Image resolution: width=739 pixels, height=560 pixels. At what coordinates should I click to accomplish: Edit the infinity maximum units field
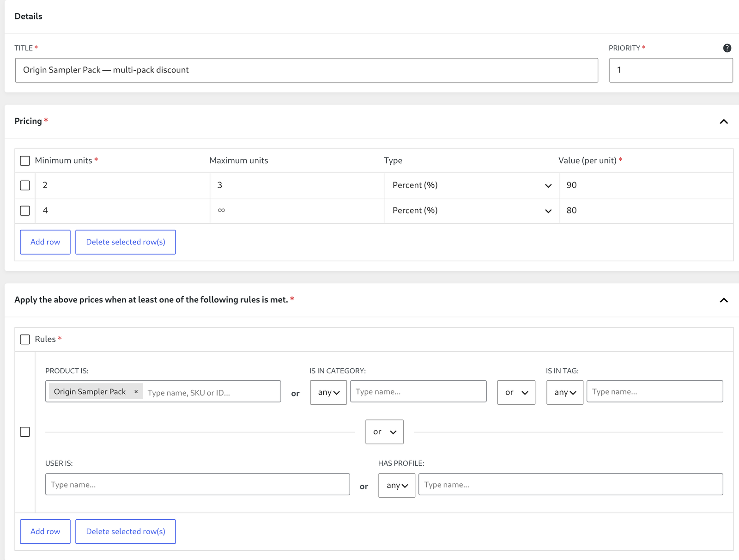point(297,211)
